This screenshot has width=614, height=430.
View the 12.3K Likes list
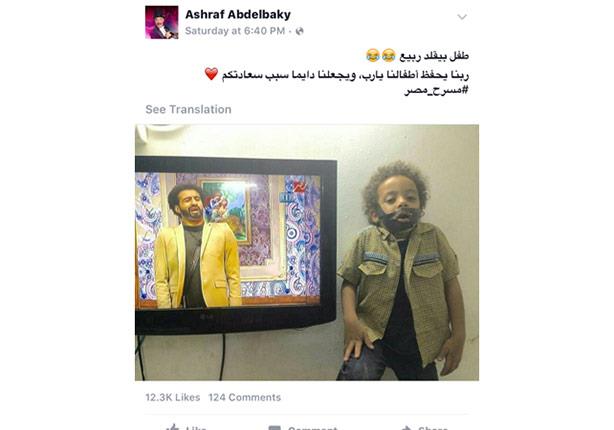[x=173, y=397]
